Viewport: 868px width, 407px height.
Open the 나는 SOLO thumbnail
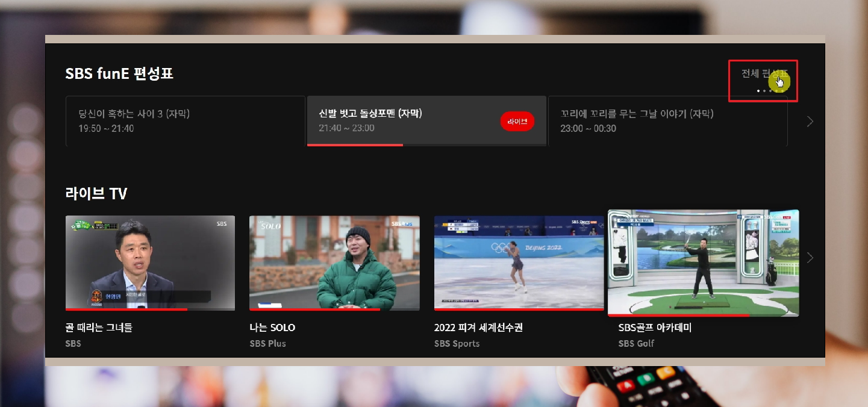[x=334, y=263]
